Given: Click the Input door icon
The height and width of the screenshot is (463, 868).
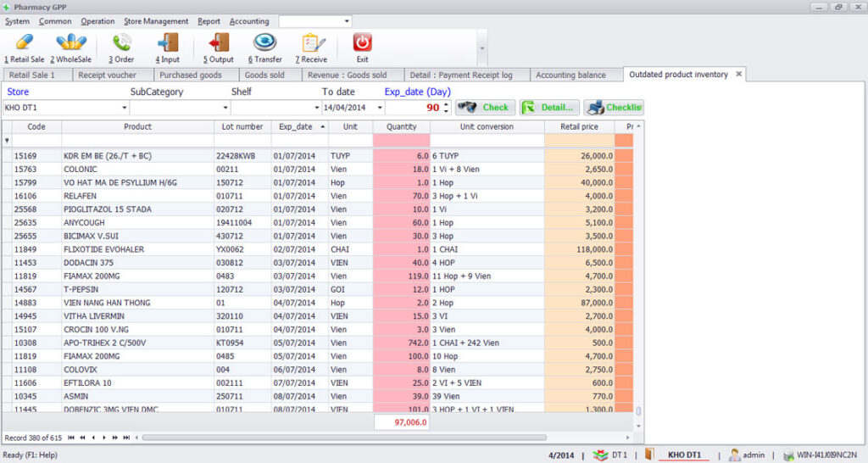Looking at the screenshot, I should click(168, 43).
